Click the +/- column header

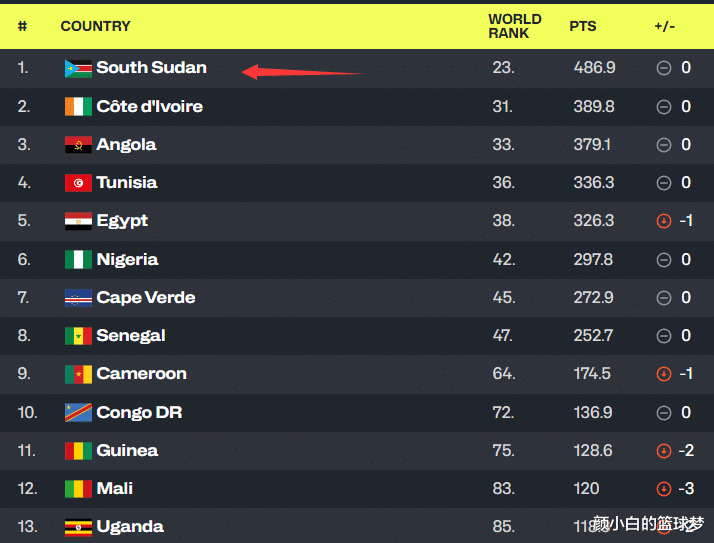pos(665,26)
